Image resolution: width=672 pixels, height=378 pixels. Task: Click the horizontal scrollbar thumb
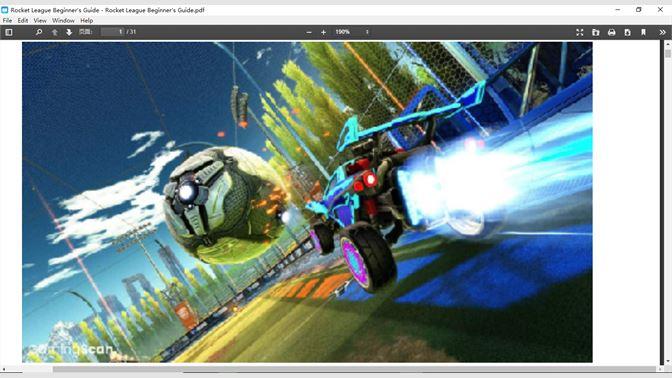354,369
